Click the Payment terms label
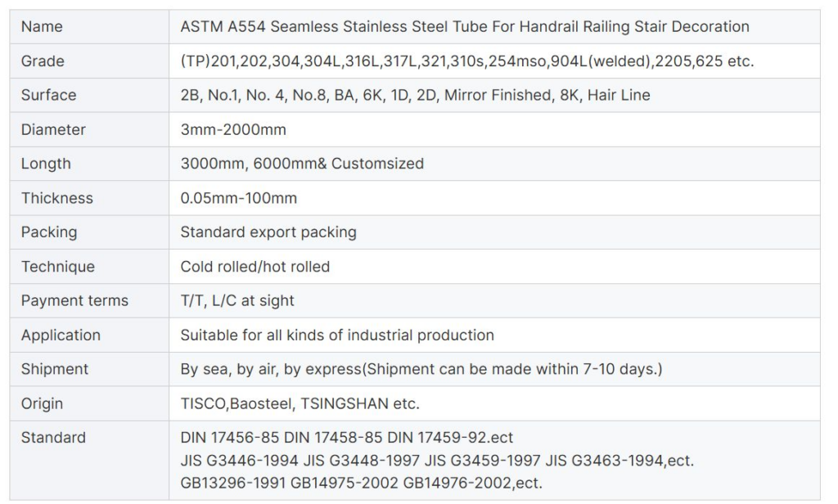The width and height of the screenshot is (838, 504). (x=74, y=300)
